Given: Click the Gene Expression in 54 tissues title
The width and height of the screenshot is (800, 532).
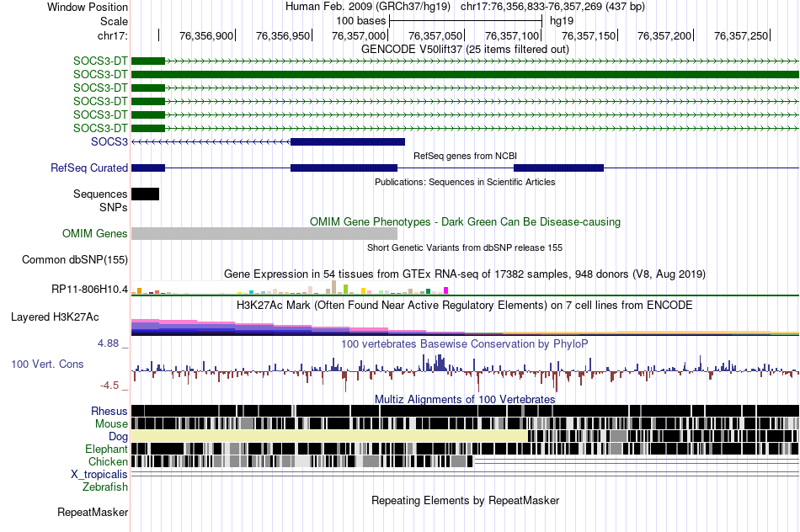Looking at the screenshot, I should click(x=465, y=274).
